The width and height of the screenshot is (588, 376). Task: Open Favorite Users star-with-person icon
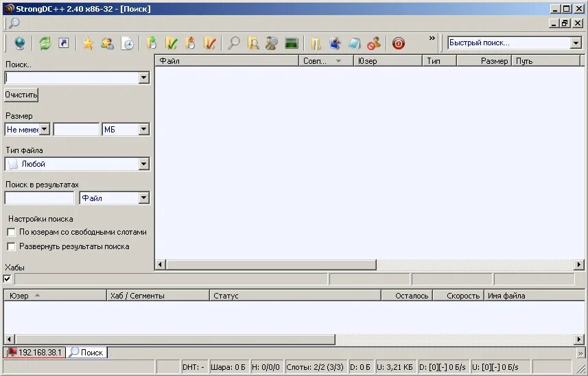pyautogui.click(x=107, y=43)
